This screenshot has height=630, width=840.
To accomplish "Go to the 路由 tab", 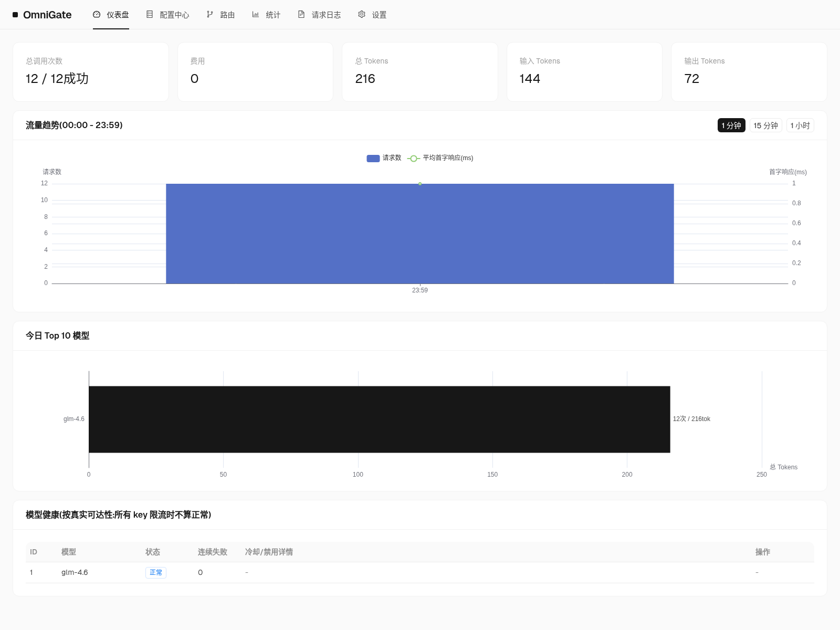I will pyautogui.click(x=220, y=15).
